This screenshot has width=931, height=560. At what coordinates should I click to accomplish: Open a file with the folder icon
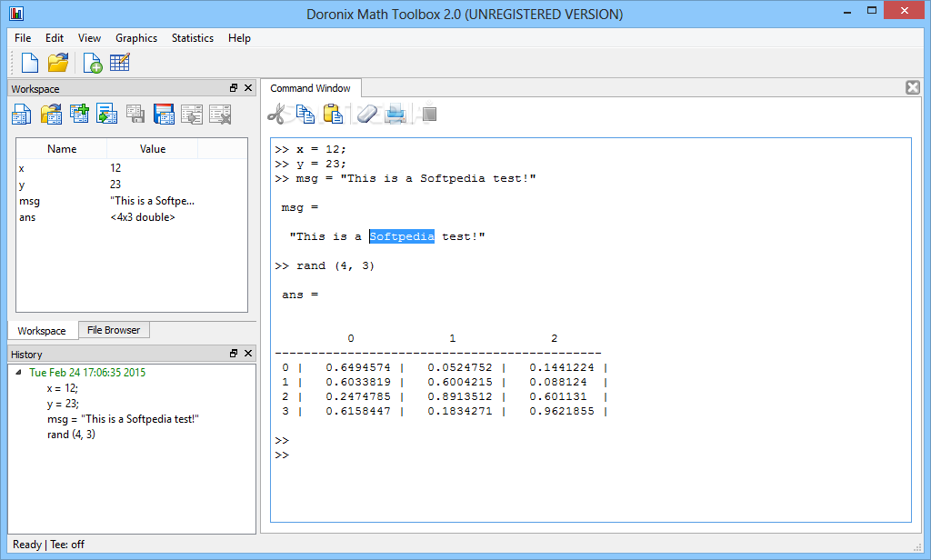point(58,63)
